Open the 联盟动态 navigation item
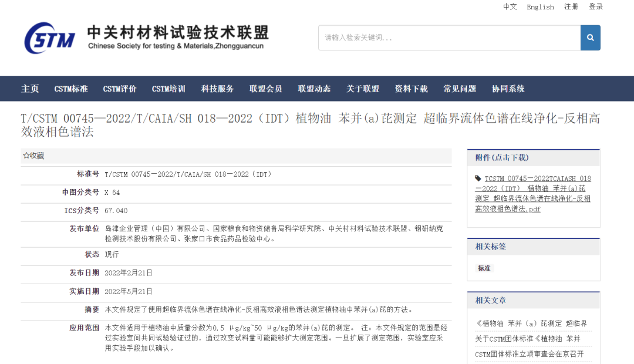Image resolution: width=634 pixels, height=364 pixels. click(314, 89)
